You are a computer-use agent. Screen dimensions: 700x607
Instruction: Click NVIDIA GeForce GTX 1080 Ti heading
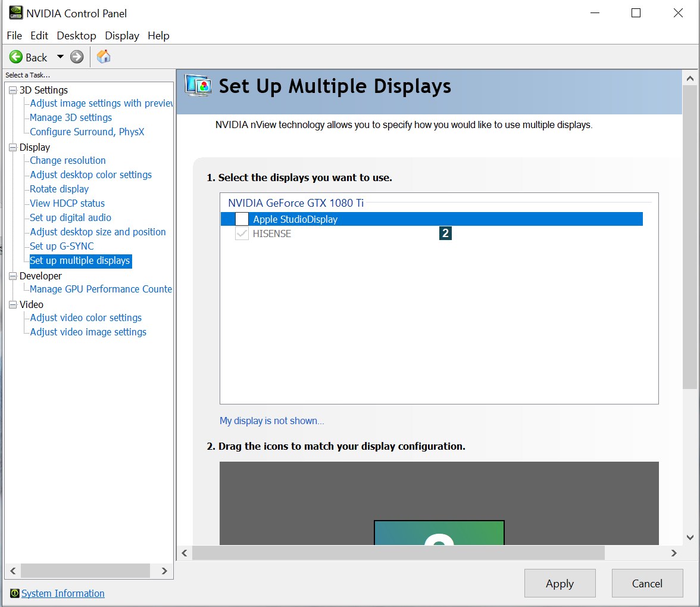click(x=296, y=203)
